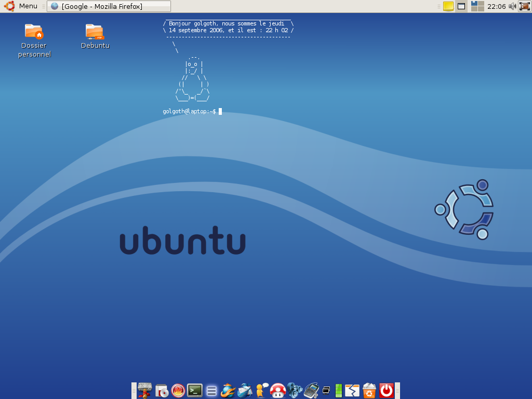532x399 pixels.
Task: Open the CD disc application in dock
Action: pos(162,391)
